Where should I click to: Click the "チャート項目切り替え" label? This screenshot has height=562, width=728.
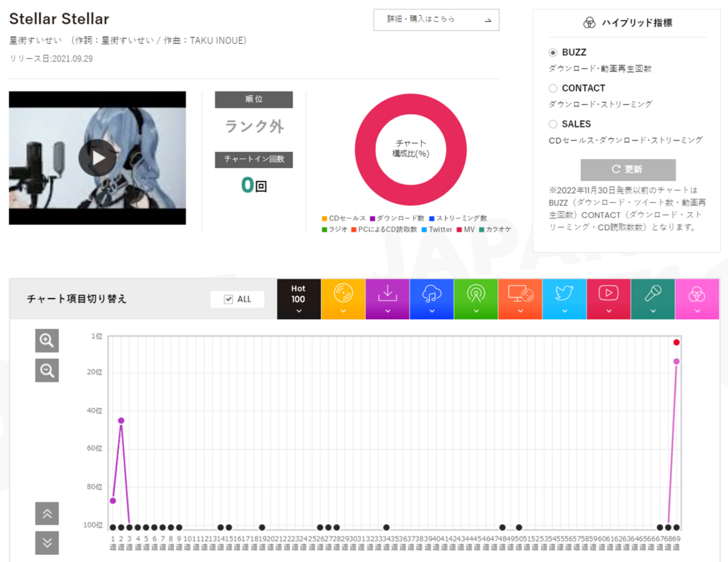[x=77, y=299]
